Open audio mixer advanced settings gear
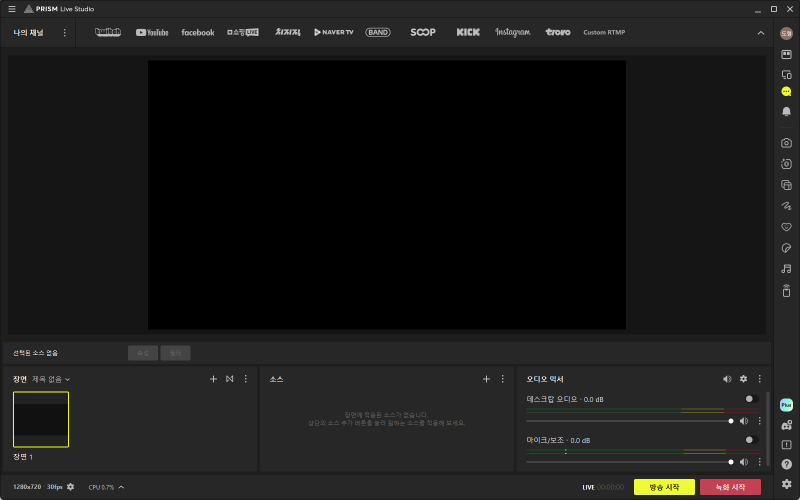This screenshot has width=800, height=500. point(743,379)
